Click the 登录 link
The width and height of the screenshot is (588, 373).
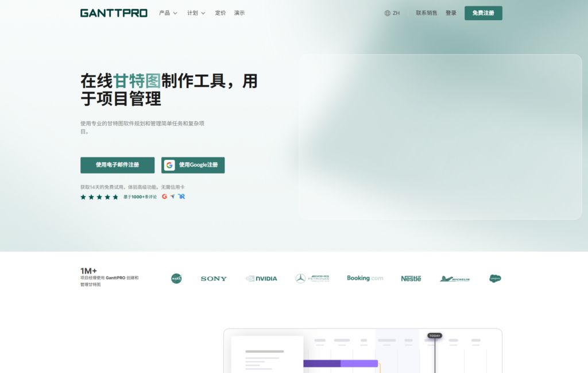pos(451,13)
